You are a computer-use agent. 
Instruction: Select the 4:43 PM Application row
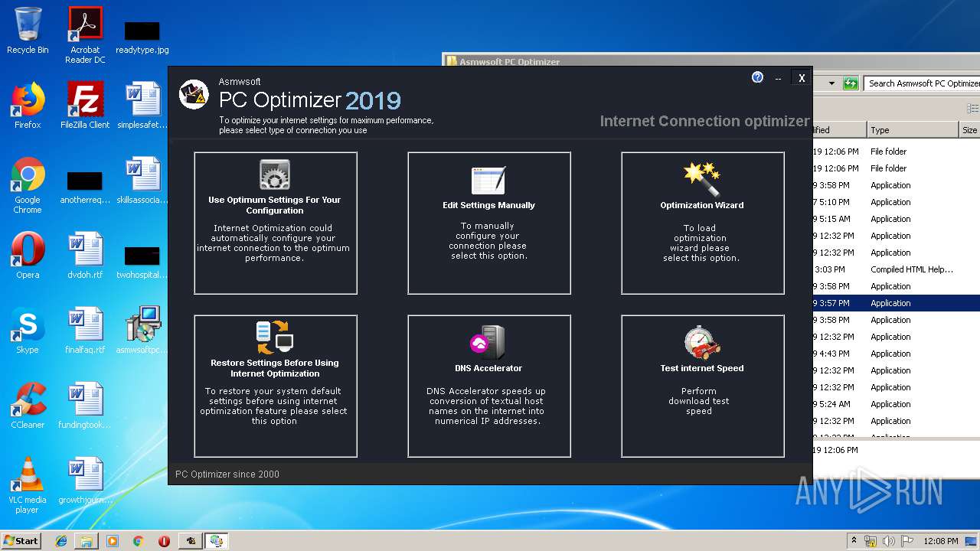pos(897,354)
